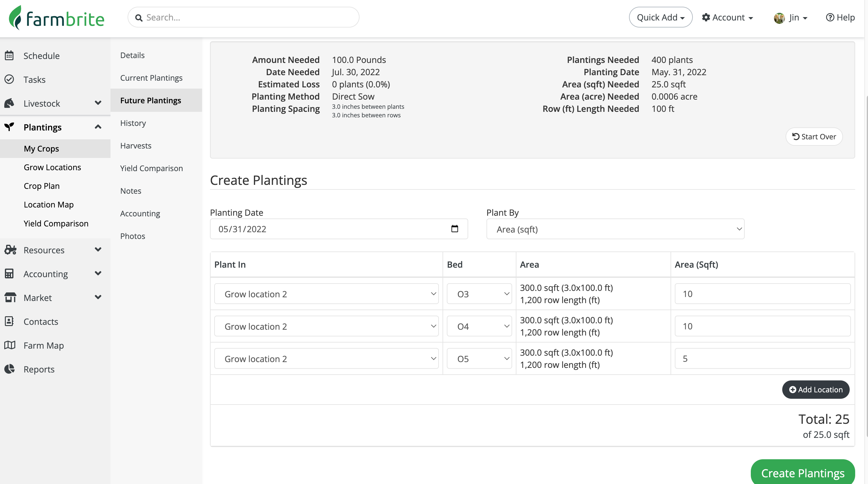Click the Help question mark icon
Screen dimensions: 868x484
(x=830, y=17)
